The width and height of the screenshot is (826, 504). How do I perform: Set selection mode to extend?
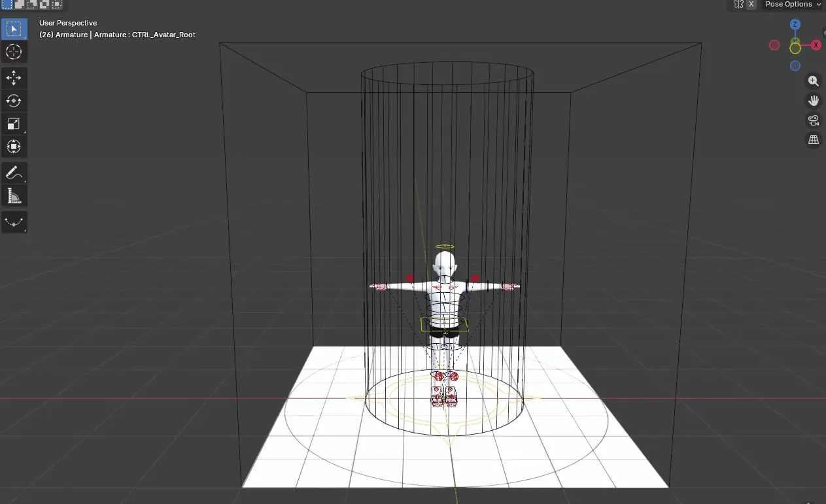[20, 4]
